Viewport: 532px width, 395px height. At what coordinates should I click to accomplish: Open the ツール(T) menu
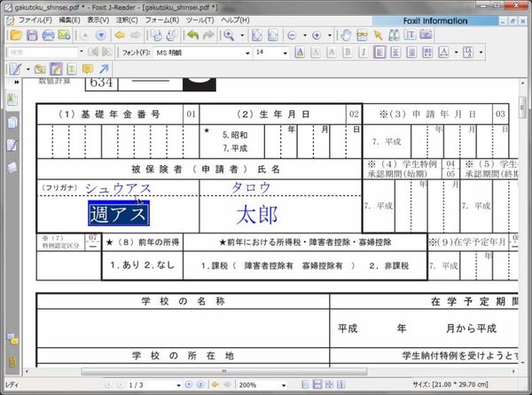coord(199,20)
